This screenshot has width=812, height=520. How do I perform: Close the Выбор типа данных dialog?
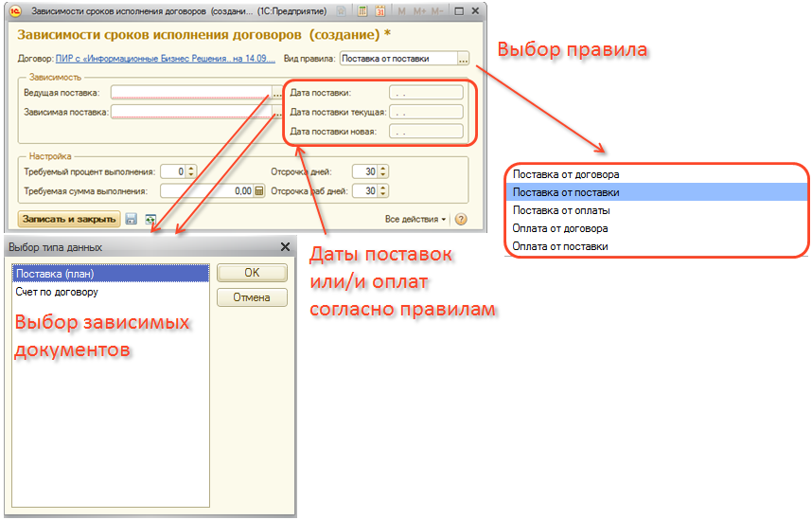point(285,247)
